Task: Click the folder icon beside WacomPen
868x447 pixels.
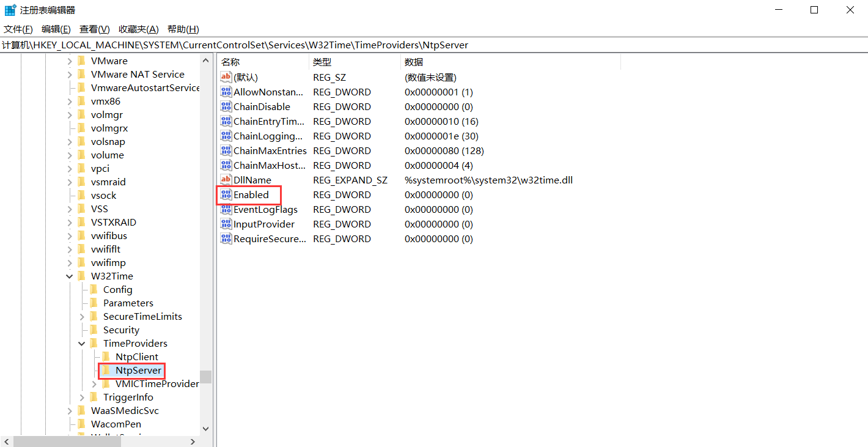Action: coord(81,424)
